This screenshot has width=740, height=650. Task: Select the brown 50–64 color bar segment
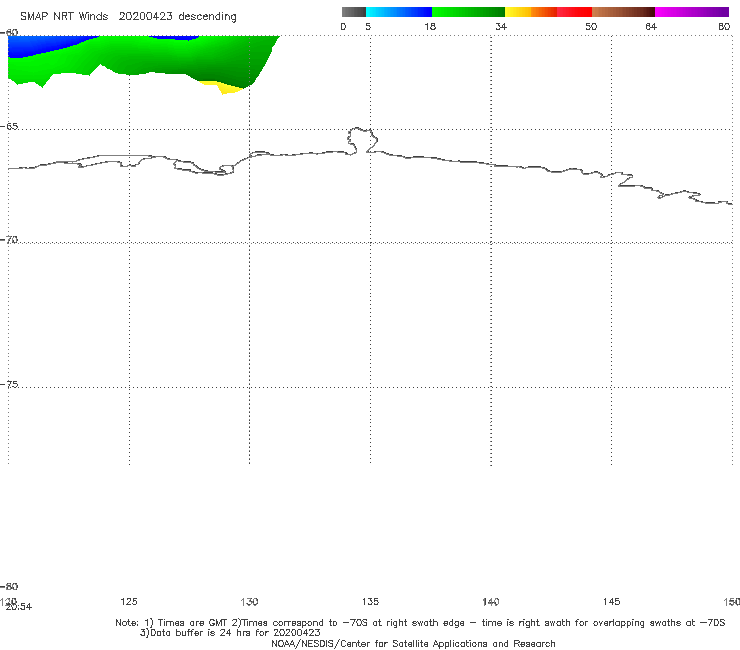(623, 12)
